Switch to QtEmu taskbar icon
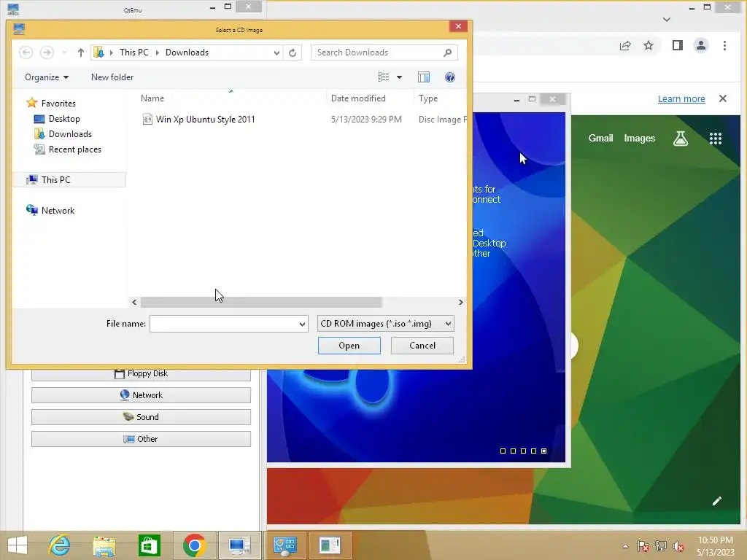Viewport: 747px width, 560px height. click(239, 545)
